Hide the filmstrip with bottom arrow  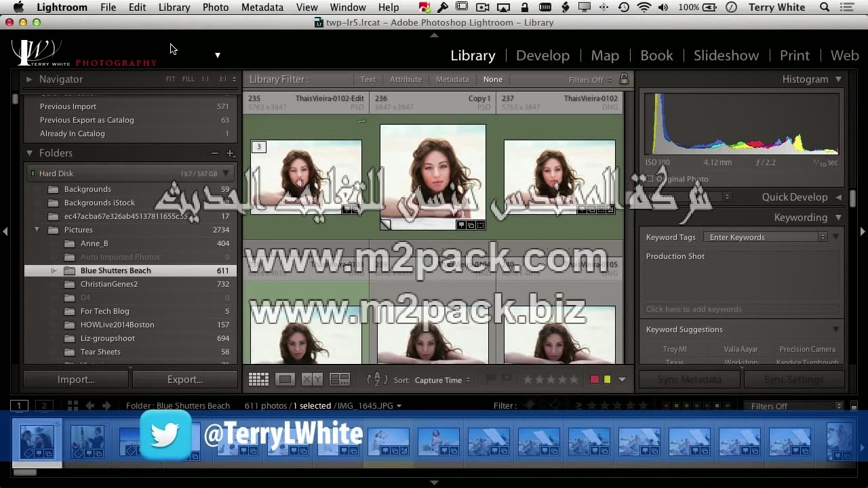pyautogui.click(x=434, y=483)
